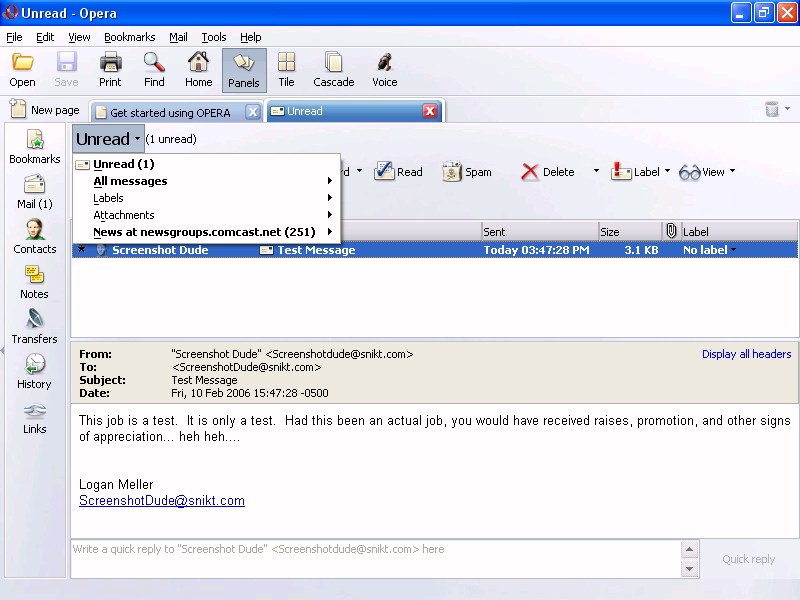Open the trash dropdown arrow in tab bar
Screen dimensions: 800x600
pyautogui.click(x=787, y=108)
